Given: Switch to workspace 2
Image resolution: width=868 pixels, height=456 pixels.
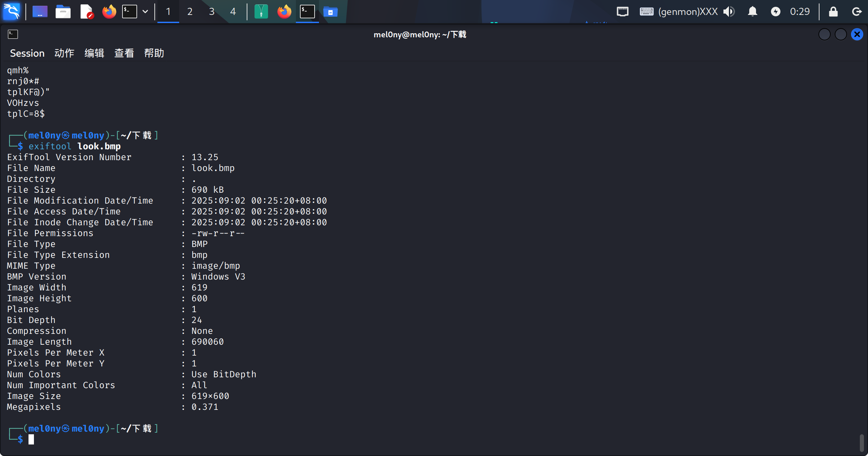Looking at the screenshot, I should click(190, 12).
